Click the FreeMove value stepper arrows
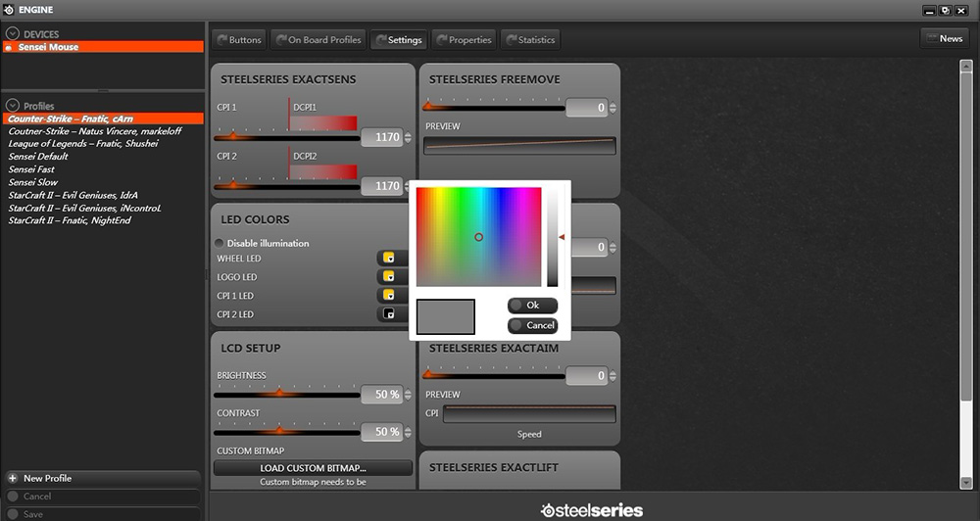 (612, 108)
